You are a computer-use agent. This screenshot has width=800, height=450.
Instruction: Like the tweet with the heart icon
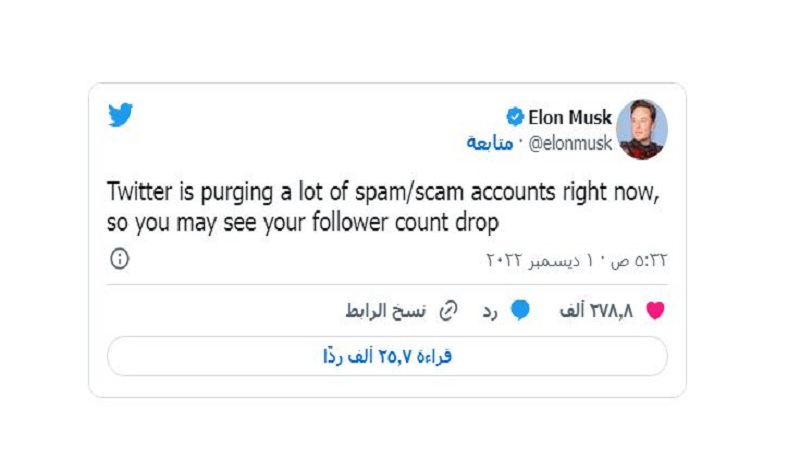[x=655, y=311]
